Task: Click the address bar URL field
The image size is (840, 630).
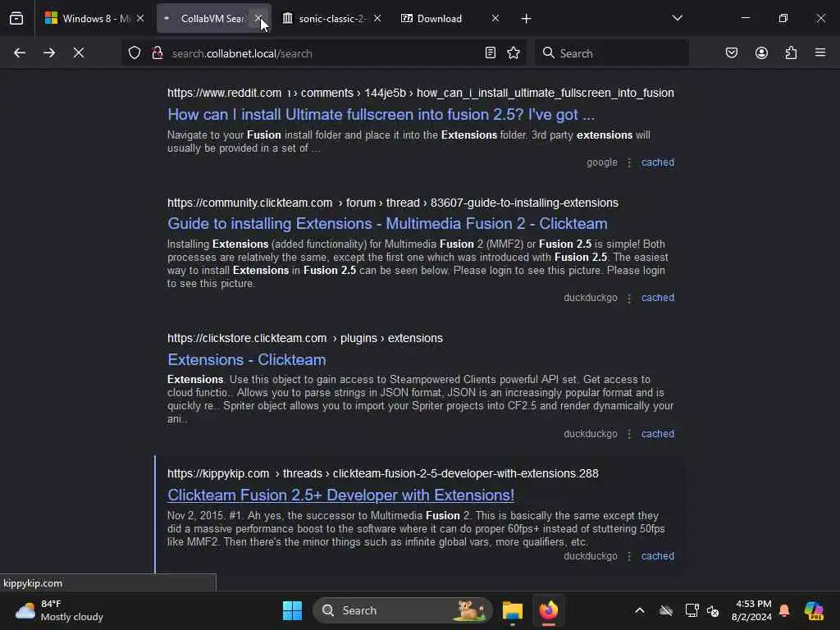Action: click(x=323, y=53)
